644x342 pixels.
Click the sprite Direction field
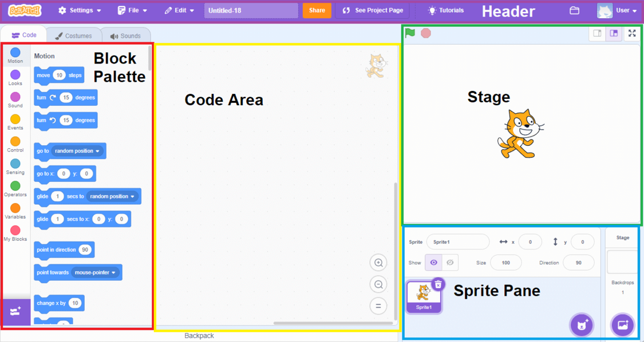point(578,263)
